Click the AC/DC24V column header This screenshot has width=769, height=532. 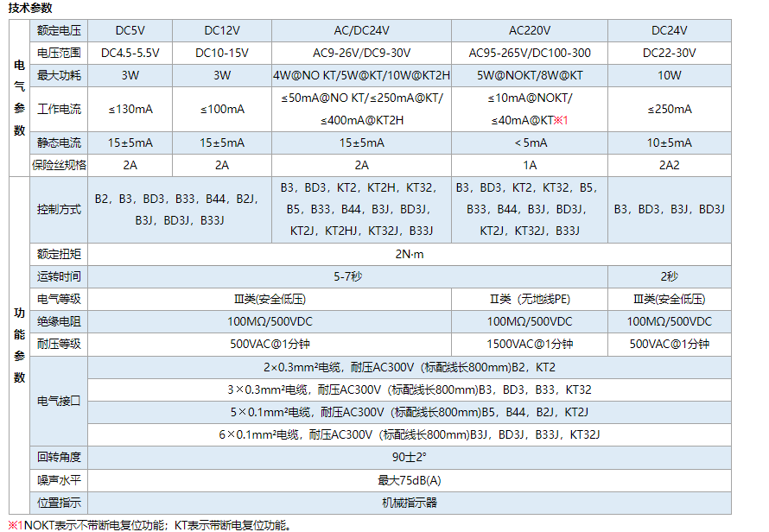click(x=361, y=30)
